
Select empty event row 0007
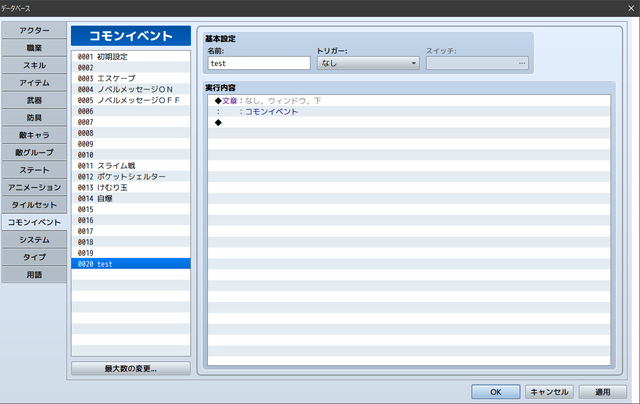[x=131, y=122]
